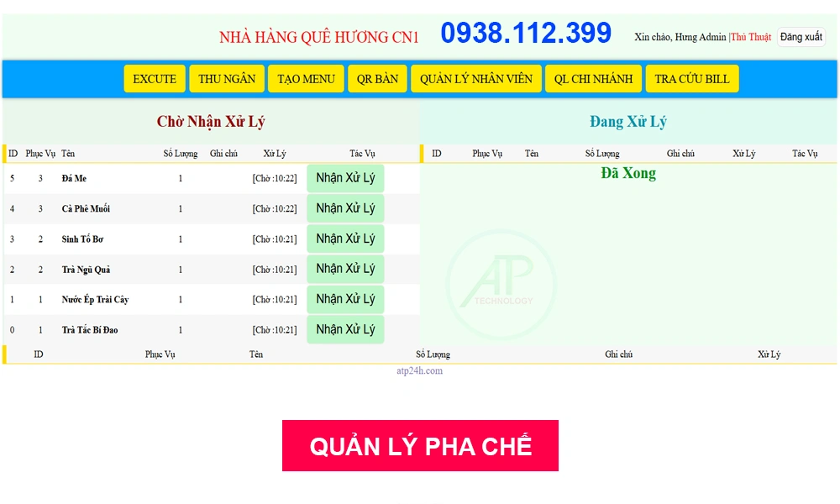Visit the atp24h.com website link
Viewport: 840px width, 504px height.
419,371
